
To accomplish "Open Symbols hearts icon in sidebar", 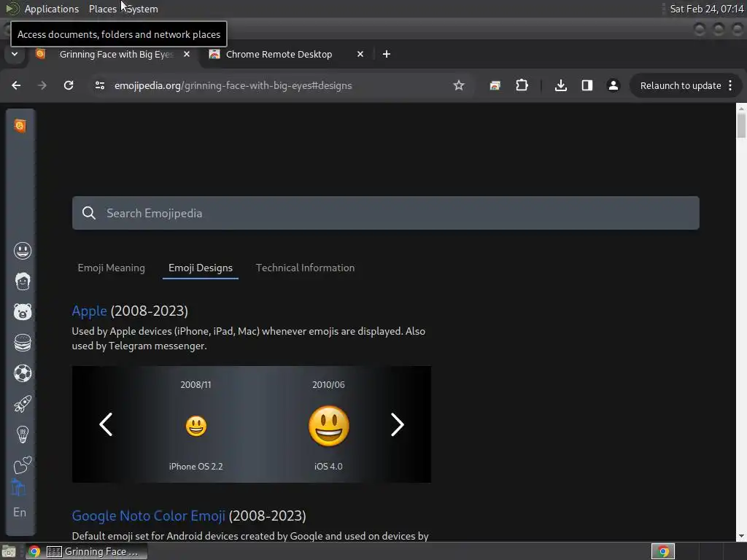I will pyautogui.click(x=23, y=464).
